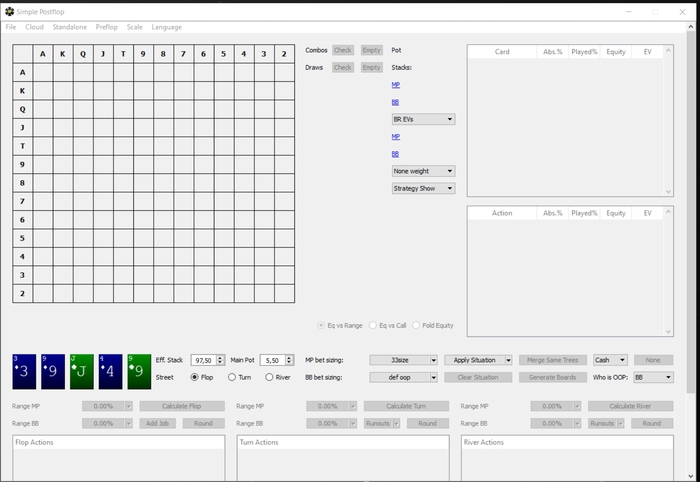Choose the Turn street radio button

click(232, 377)
